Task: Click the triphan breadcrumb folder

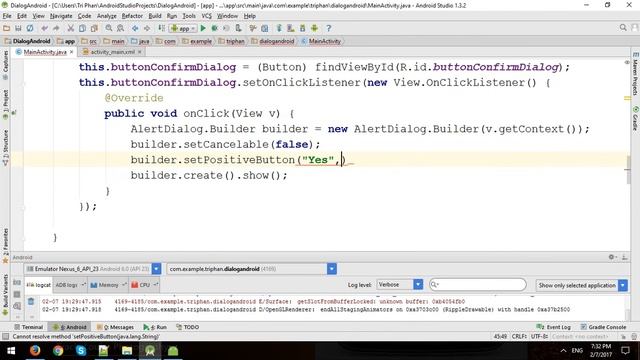Action: tap(231, 41)
